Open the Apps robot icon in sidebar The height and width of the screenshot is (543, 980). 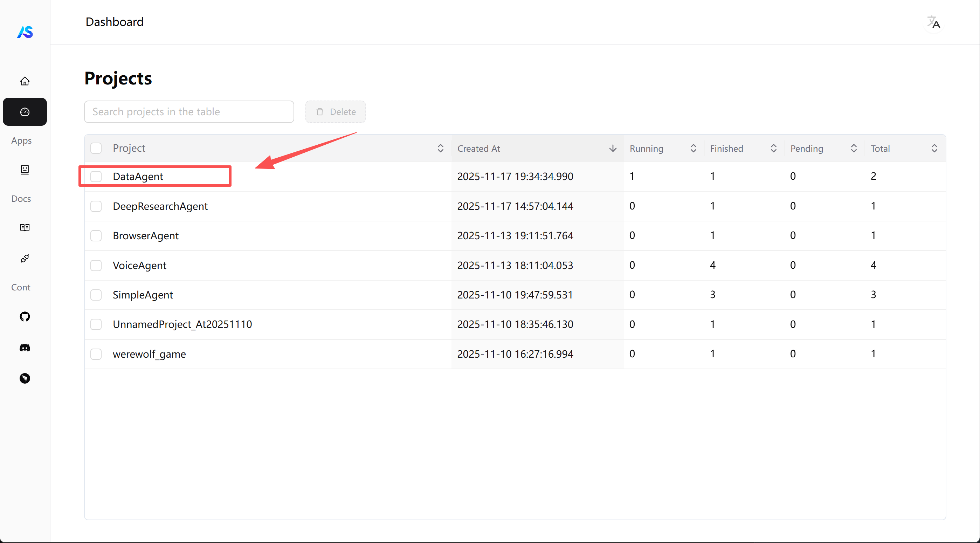click(x=25, y=170)
